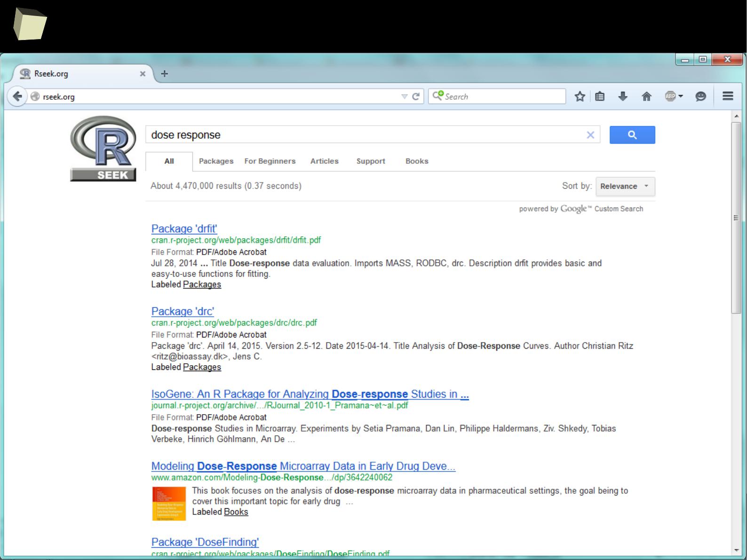
Task: Click the drfit.pdf green URL text
Action: 236,240
